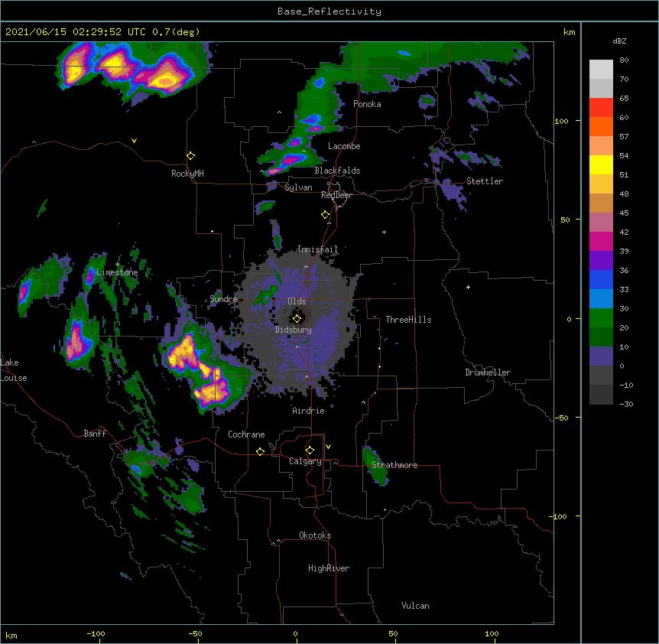
Task: Click the -30 value in dBZ legend
Action: point(626,404)
